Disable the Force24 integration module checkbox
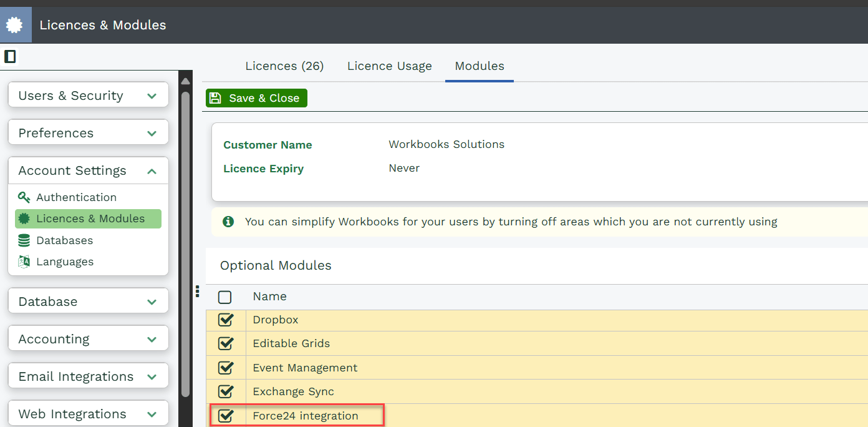The width and height of the screenshot is (868, 427). (225, 416)
